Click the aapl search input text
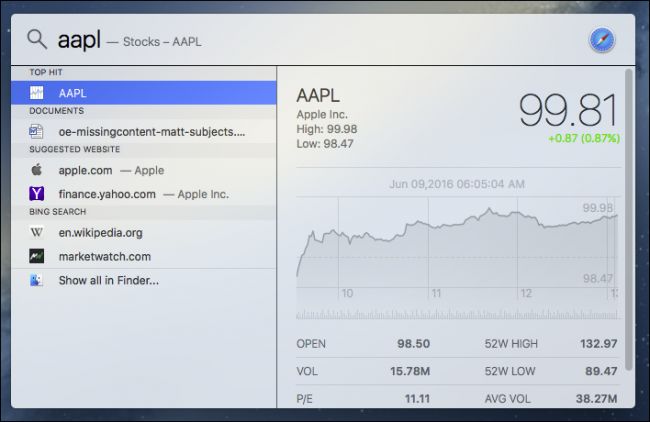 click(x=79, y=40)
